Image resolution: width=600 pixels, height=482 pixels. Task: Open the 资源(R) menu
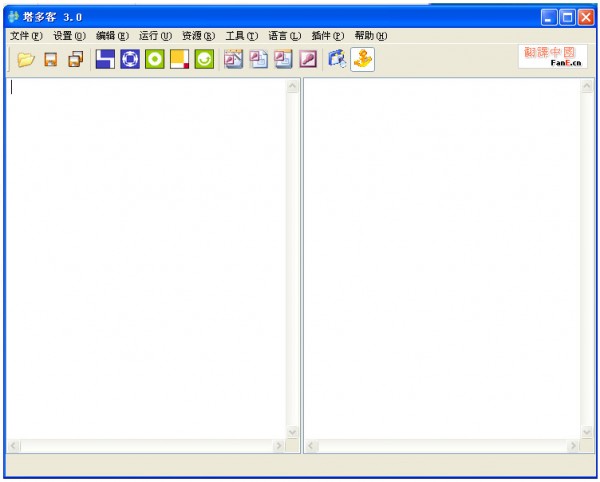point(198,36)
